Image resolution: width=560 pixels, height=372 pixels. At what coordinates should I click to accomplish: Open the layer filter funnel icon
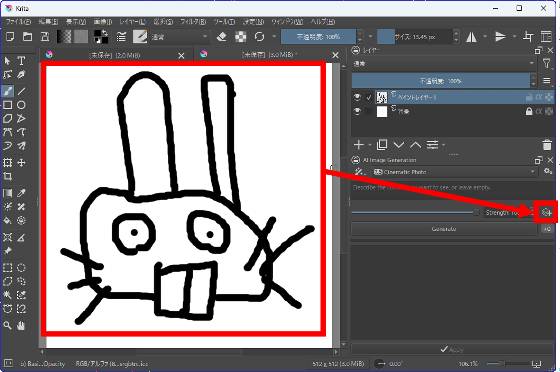click(x=546, y=64)
